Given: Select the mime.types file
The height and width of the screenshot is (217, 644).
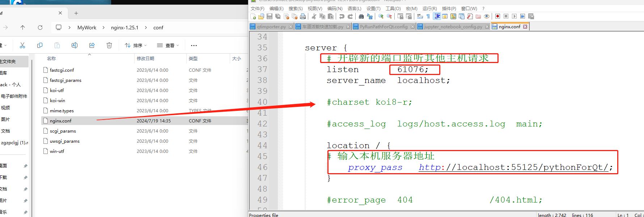Looking at the screenshot, I should pyautogui.click(x=62, y=110).
